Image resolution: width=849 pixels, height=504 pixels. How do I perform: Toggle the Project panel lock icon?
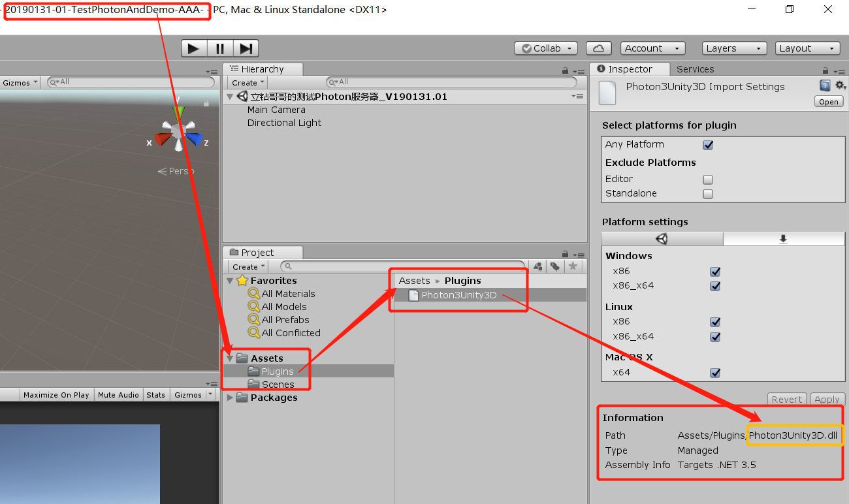coord(565,254)
